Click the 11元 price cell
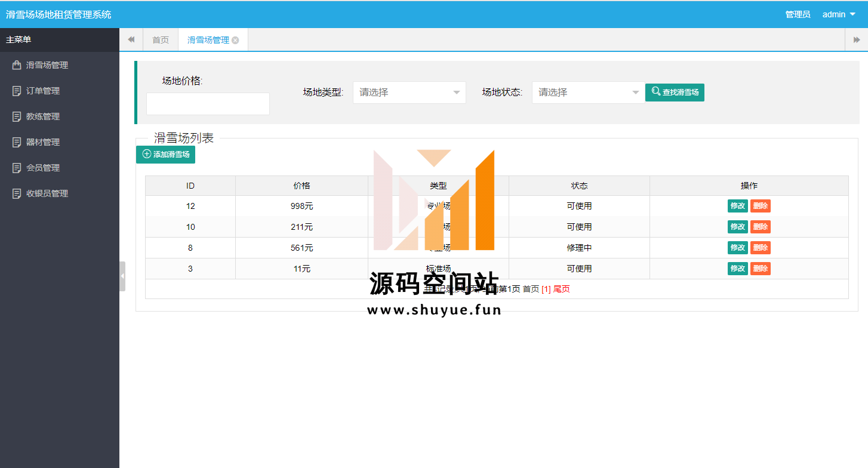 pos(302,269)
